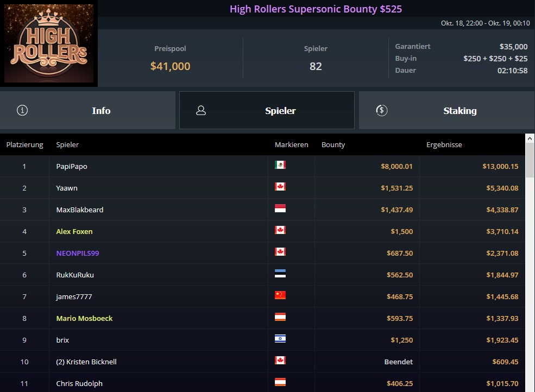Click the 82 Spieler count
Screen dimensions: 535x392
tap(316, 66)
